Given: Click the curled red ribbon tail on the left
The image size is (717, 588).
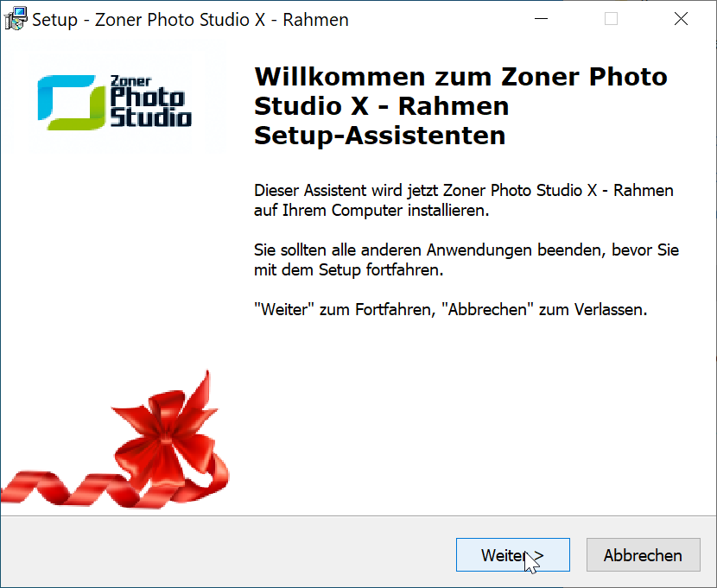Looking at the screenshot, I should (x=64, y=490).
